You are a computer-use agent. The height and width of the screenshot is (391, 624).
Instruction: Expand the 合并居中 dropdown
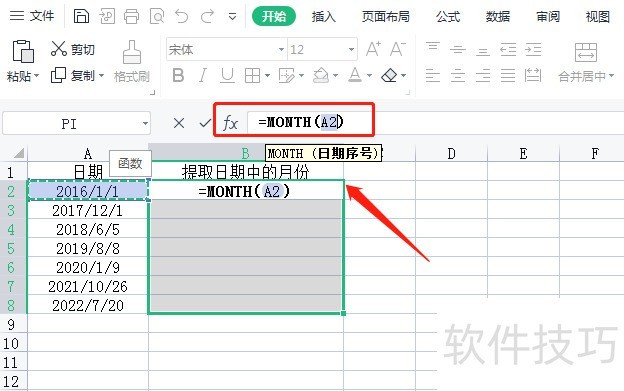click(x=612, y=75)
